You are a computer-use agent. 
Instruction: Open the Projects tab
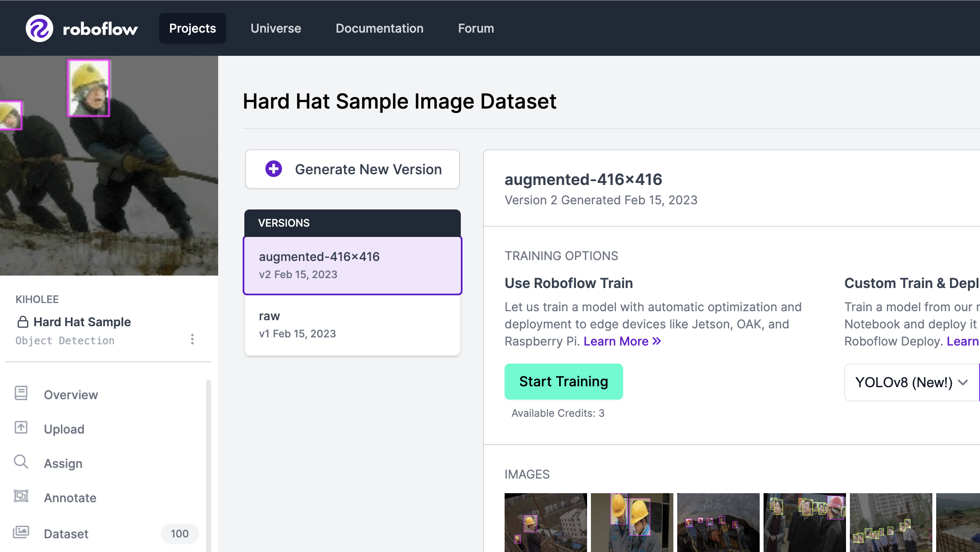pos(192,28)
